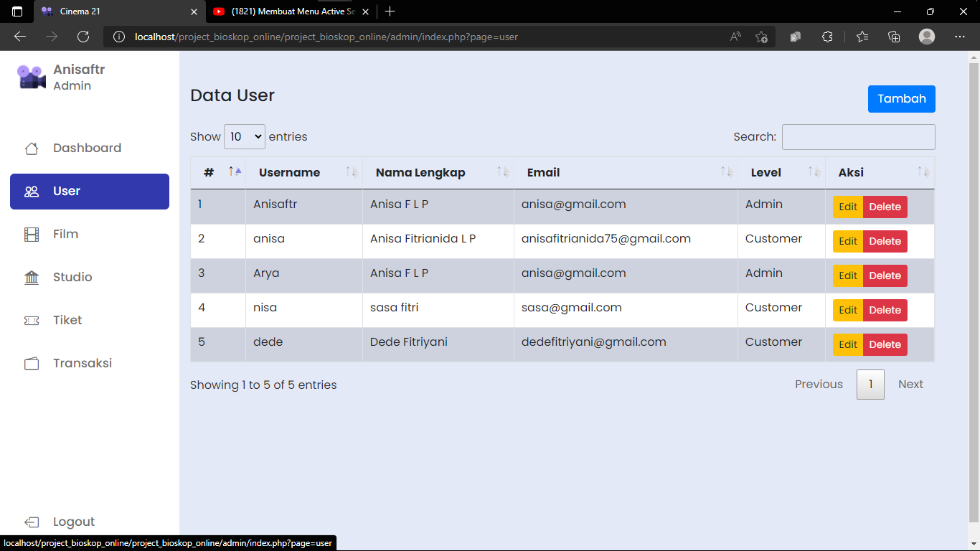This screenshot has width=980, height=551.
Task: Click the admin avatar icon next to Anisaftr
Action: 30,75
